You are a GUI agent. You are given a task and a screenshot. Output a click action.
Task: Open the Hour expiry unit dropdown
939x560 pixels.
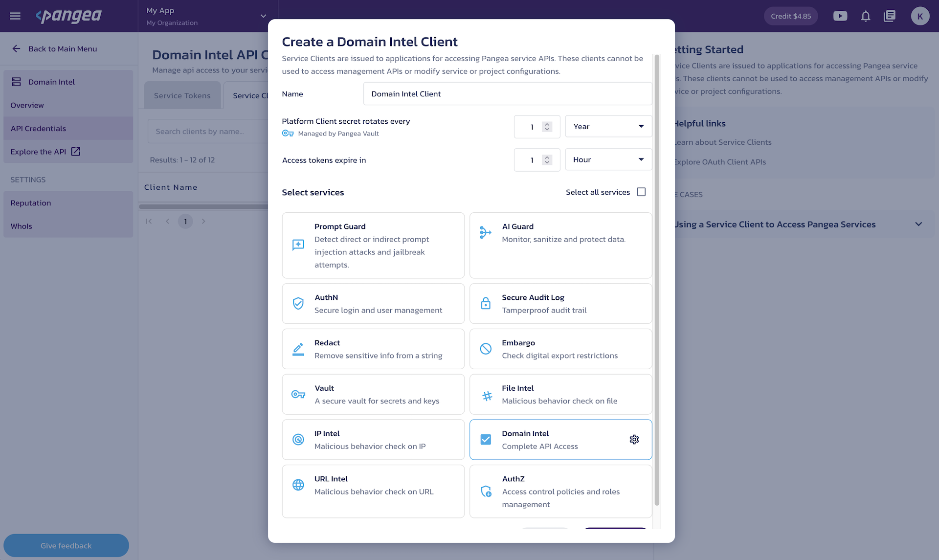tap(608, 159)
